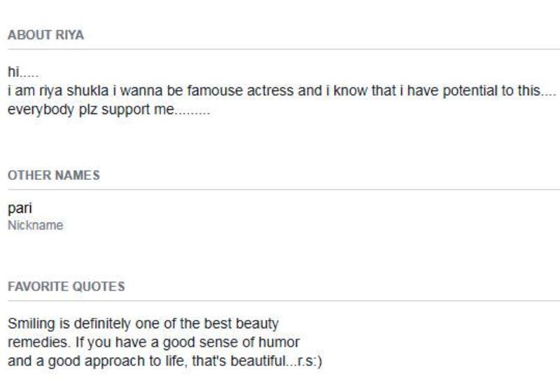This screenshot has height=392, width=560.
Task: Click the divider line under ABOUT RIYA
Action: pyautogui.click(x=284, y=49)
